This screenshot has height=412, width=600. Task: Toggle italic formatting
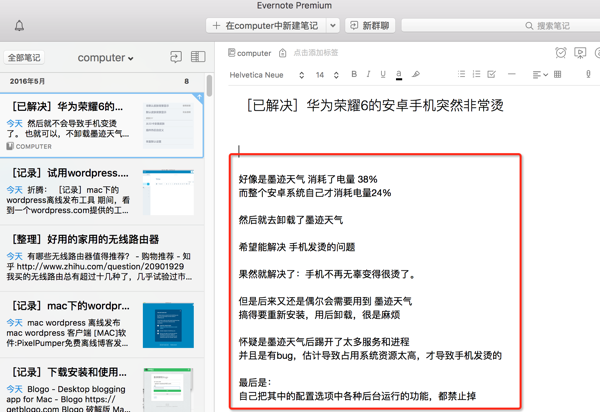(x=368, y=74)
